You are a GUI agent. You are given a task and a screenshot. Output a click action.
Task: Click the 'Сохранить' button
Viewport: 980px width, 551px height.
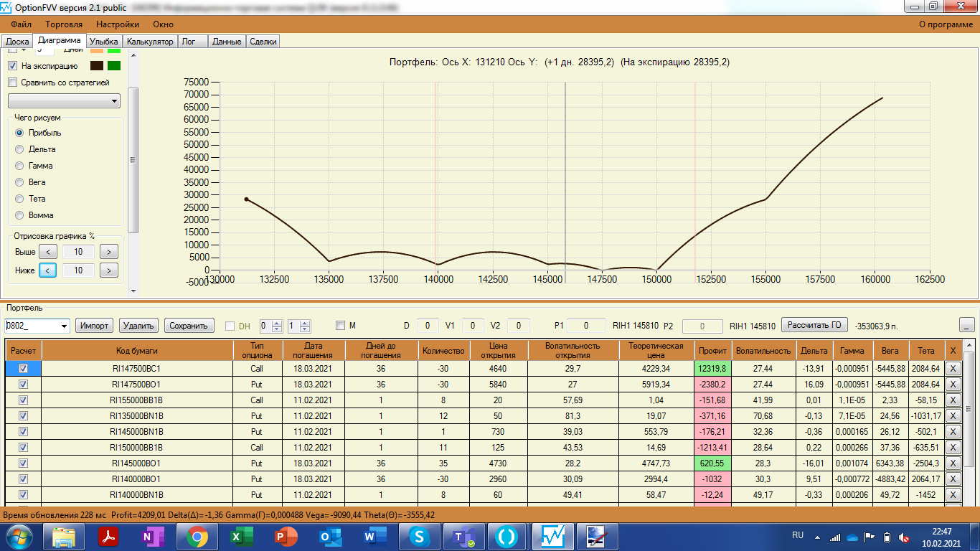click(x=189, y=326)
